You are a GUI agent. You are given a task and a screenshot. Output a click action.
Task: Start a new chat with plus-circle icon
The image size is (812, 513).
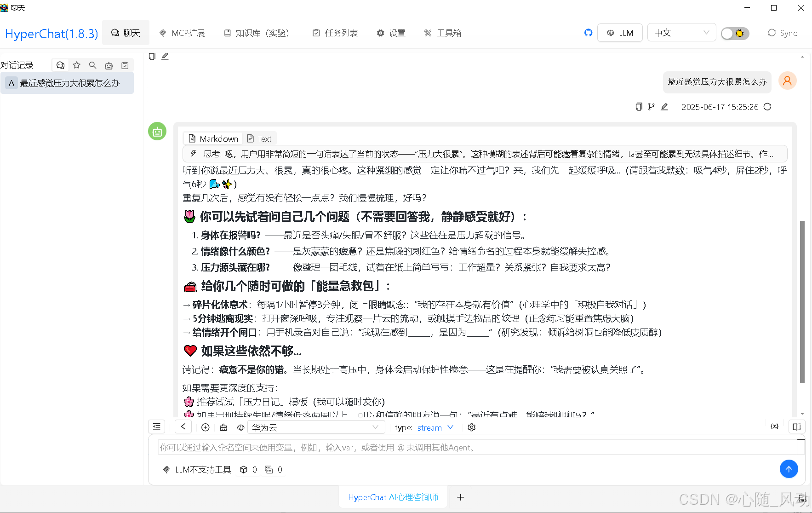click(x=206, y=427)
